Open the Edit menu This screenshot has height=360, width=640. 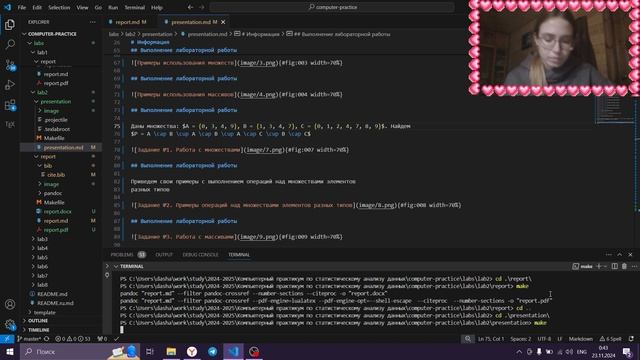37,7
